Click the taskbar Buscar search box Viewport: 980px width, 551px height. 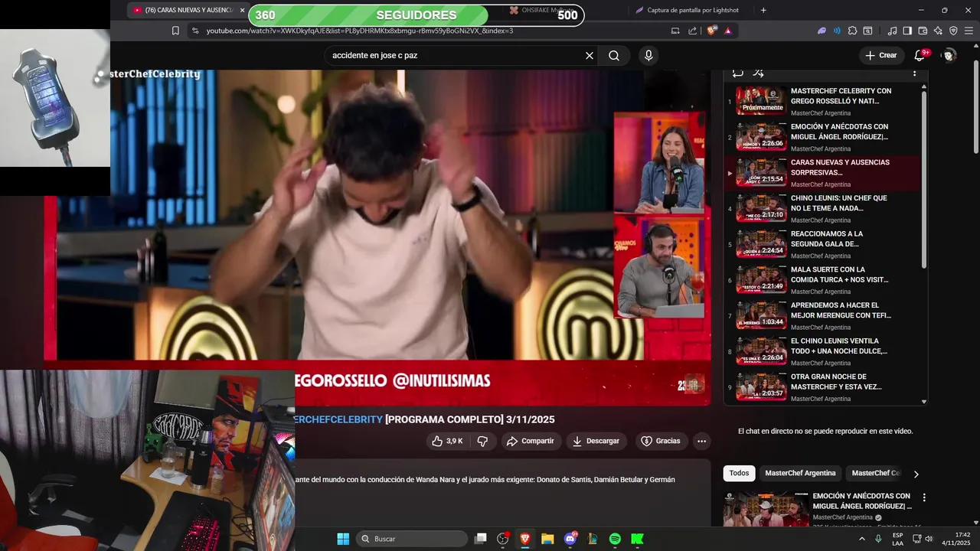(x=412, y=539)
